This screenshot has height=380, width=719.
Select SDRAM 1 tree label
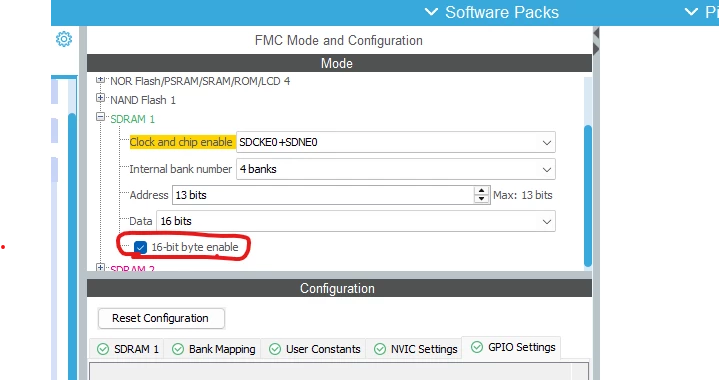pyautogui.click(x=133, y=119)
